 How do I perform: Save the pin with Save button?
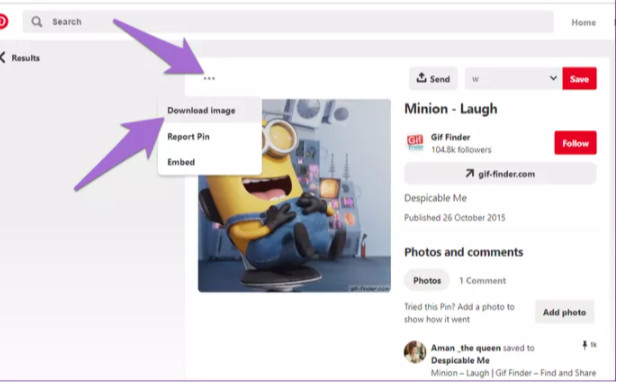579,79
